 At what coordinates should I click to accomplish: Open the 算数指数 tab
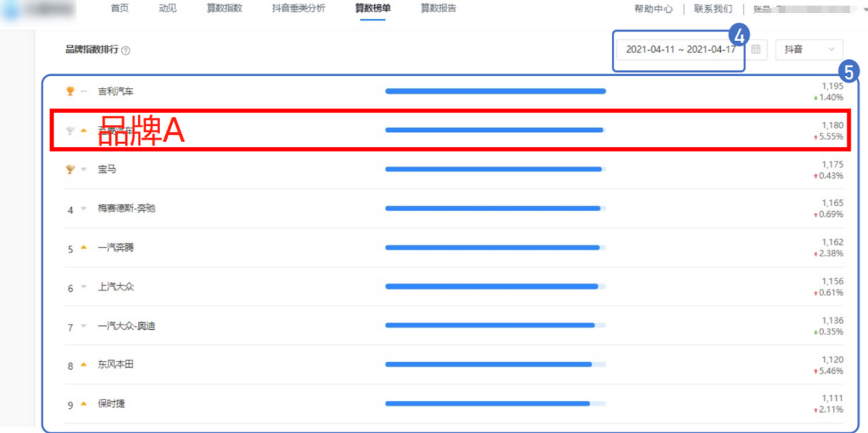click(x=224, y=9)
